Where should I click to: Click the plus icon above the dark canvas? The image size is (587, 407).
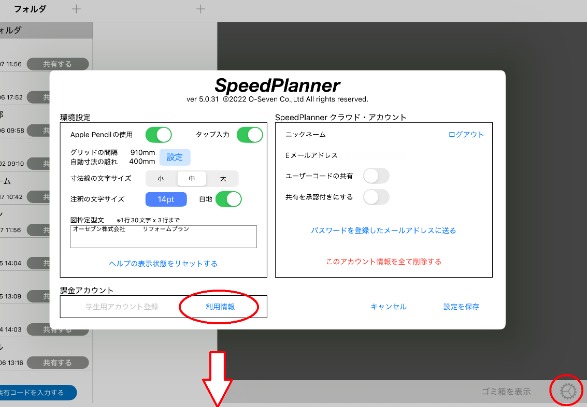(201, 9)
